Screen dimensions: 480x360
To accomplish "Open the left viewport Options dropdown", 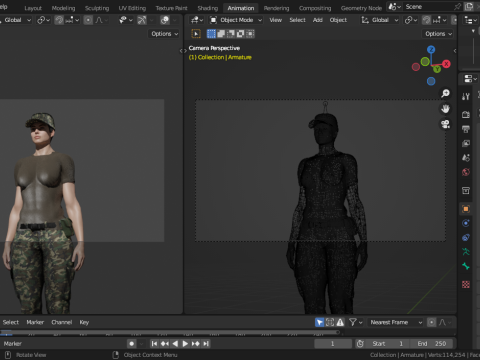I will 164,34.
